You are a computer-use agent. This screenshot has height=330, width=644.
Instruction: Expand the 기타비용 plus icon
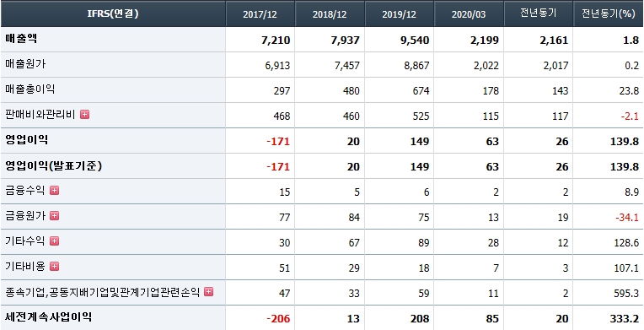click(x=54, y=267)
